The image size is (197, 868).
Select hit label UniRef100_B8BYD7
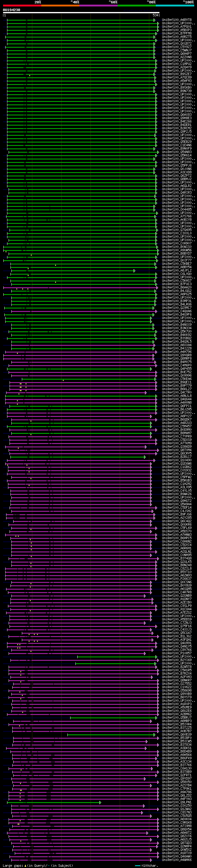(x=176, y=254)
